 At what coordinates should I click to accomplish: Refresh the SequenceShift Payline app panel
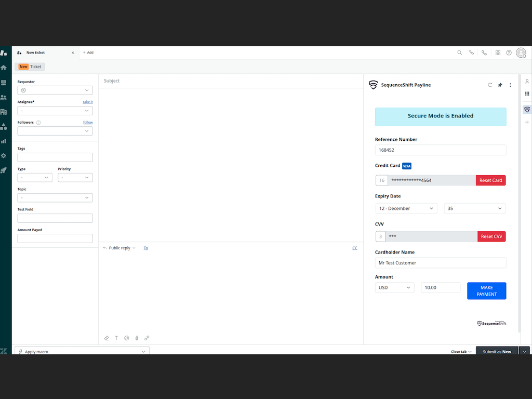tap(489, 85)
